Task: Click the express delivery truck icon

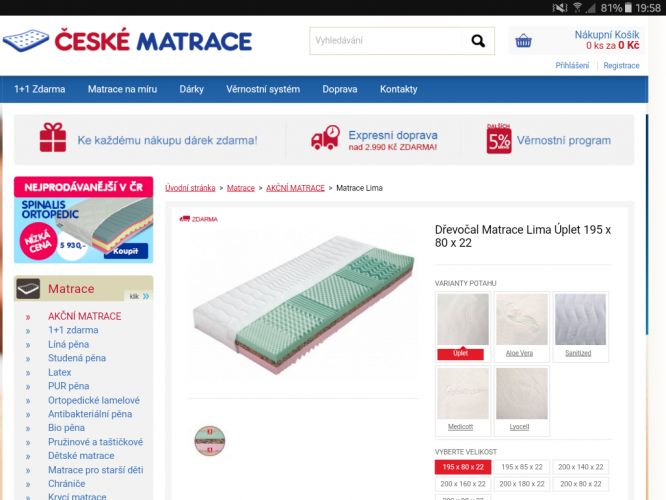Action: 325,138
